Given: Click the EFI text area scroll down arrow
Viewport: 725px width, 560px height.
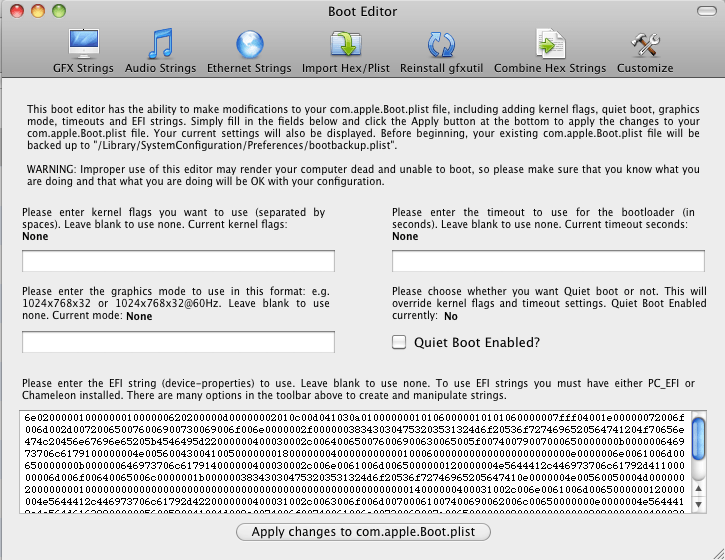Looking at the screenshot, I should click(699, 504).
